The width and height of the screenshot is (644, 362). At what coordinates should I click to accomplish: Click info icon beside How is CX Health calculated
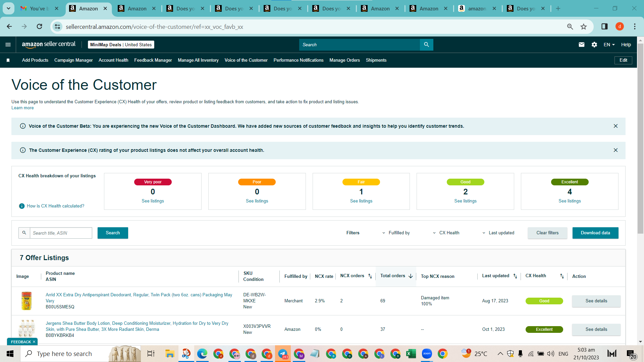tap(22, 206)
